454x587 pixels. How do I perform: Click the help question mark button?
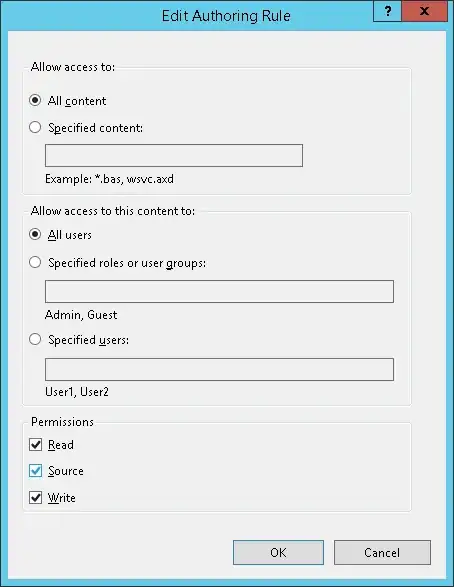pyautogui.click(x=387, y=11)
